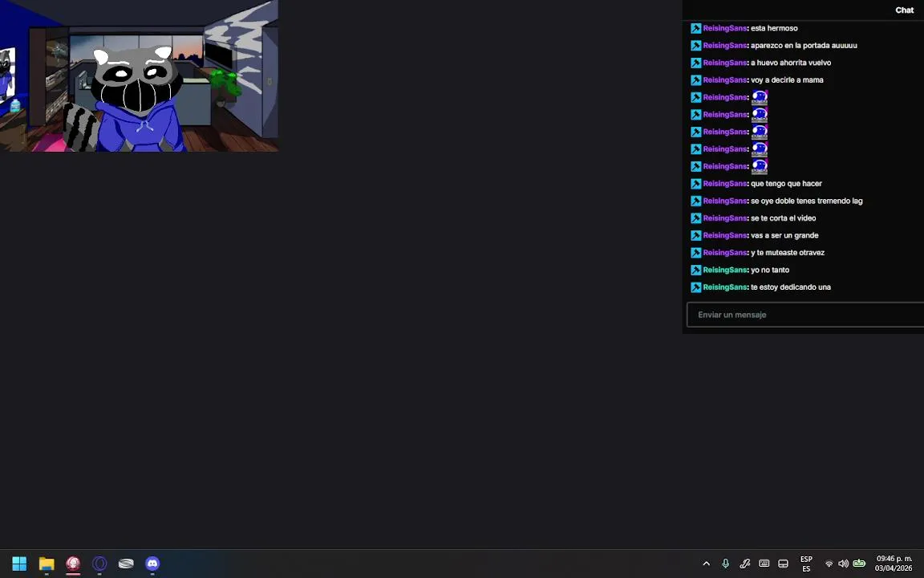Click the badge beside 'que tengo que hacer'

click(696, 184)
